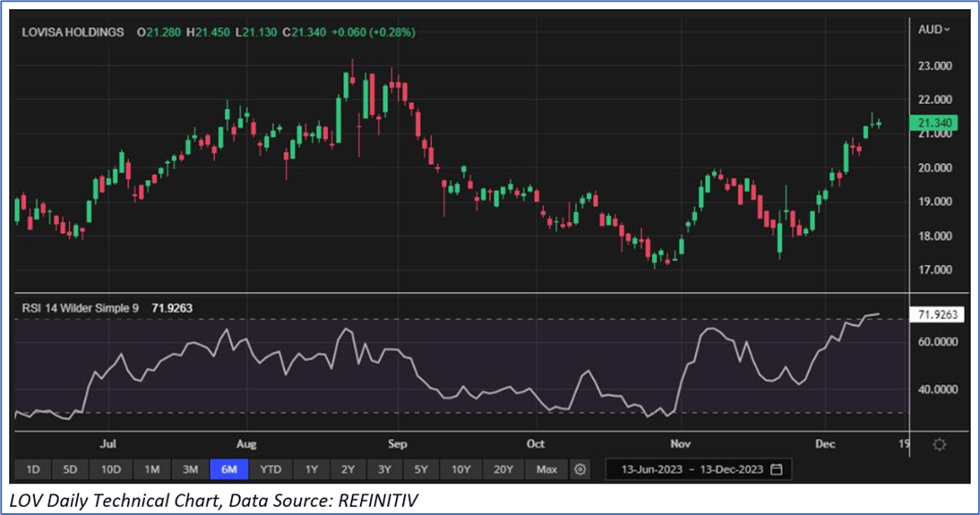Click the Sep label on time axis

[397, 443]
